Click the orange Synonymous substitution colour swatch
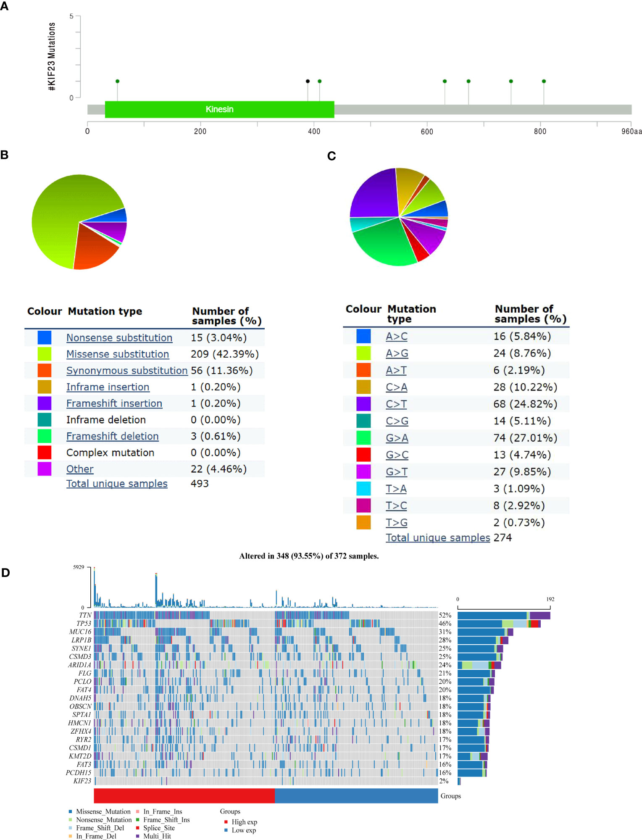Image resolution: width=642 pixels, height=840 pixels. pyautogui.click(x=45, y=370)
